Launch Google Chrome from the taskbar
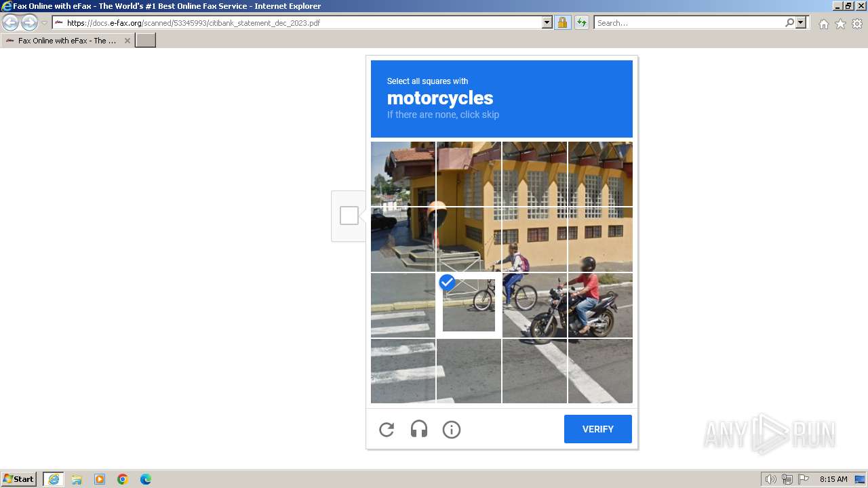Viewport: 868px width, 488px height. point(123,479)
